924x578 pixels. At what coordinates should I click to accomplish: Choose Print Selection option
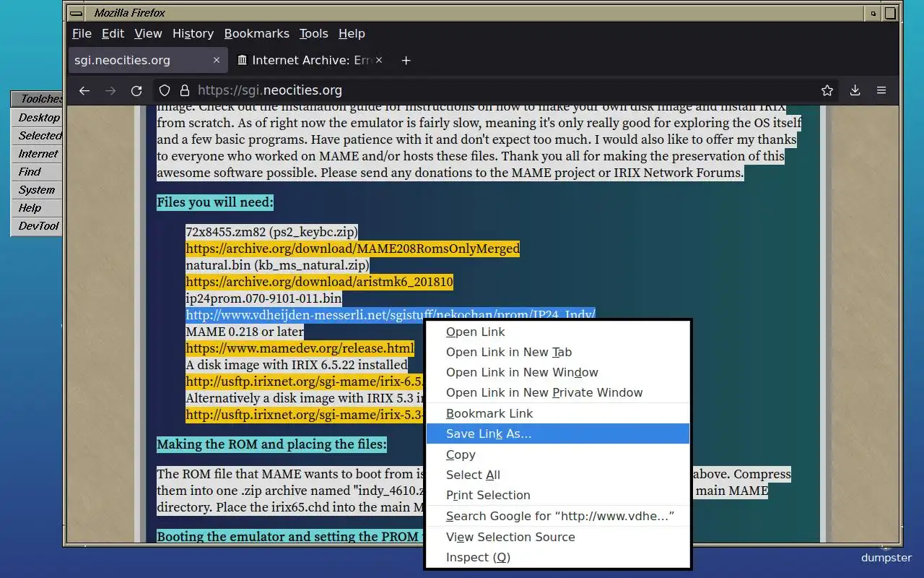[x=557, y=496]
